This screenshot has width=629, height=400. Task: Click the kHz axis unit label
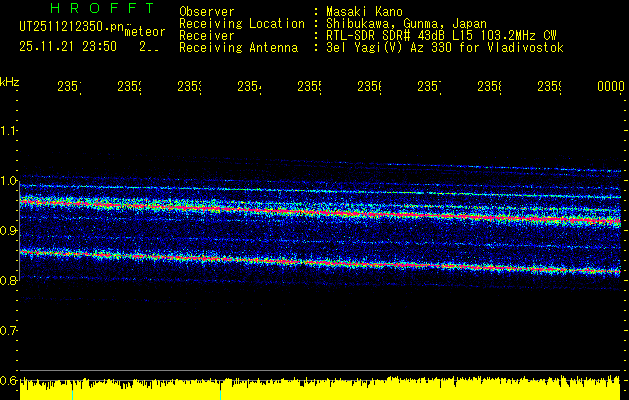click(10, 82)
